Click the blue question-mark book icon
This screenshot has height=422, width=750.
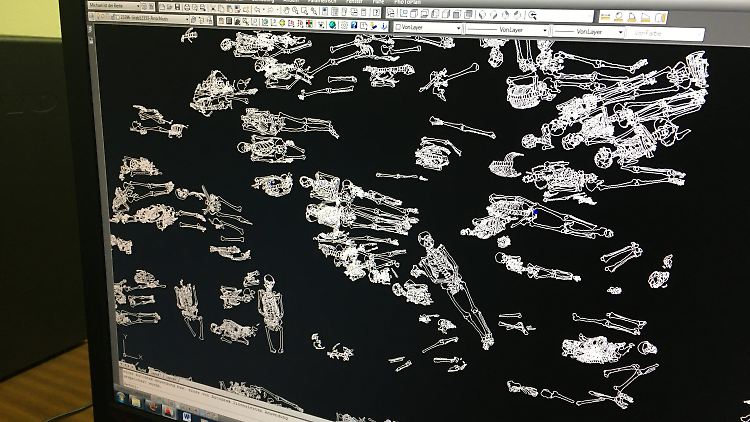tap(354, 25)
